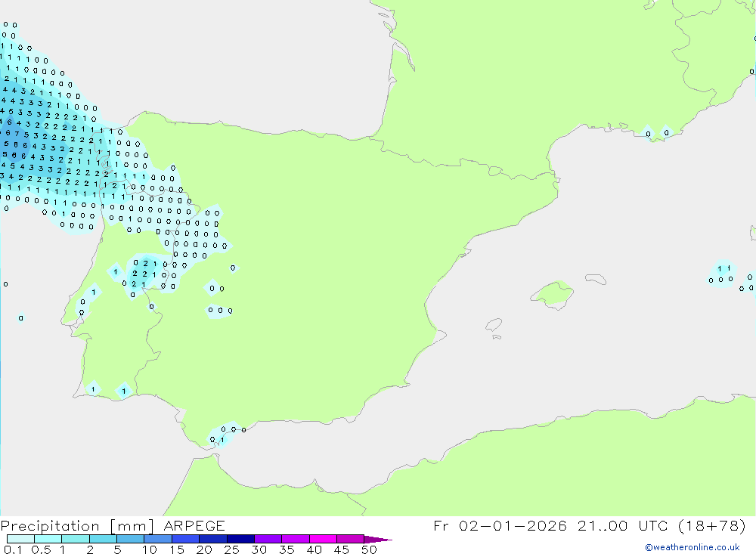The height and width of the screenshot is (554, 756).
Task: Click the legend value '20'
Action: point(204,549)
